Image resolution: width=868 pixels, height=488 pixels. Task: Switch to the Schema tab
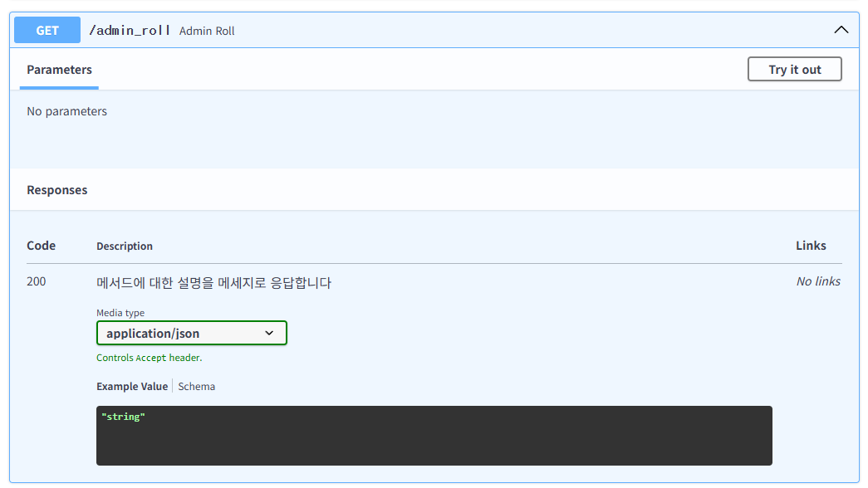coord(197,386)
